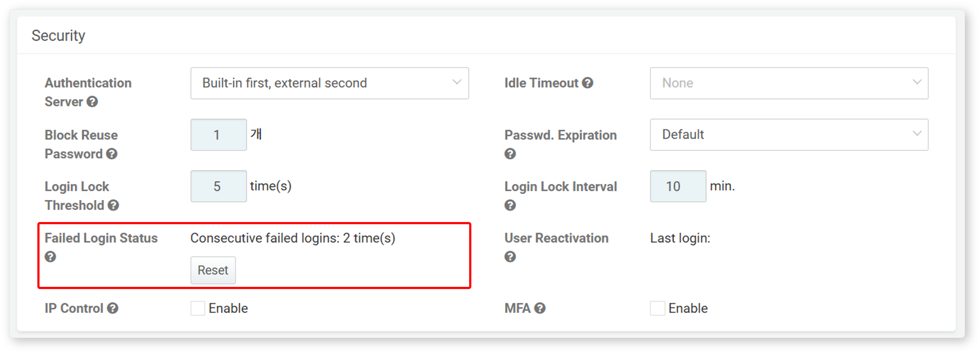Click help icon next to Authentication Server

(x=92, y=102)
